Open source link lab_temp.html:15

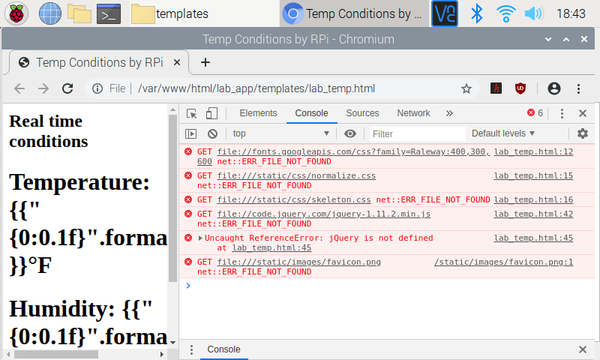tap(533, 176)
